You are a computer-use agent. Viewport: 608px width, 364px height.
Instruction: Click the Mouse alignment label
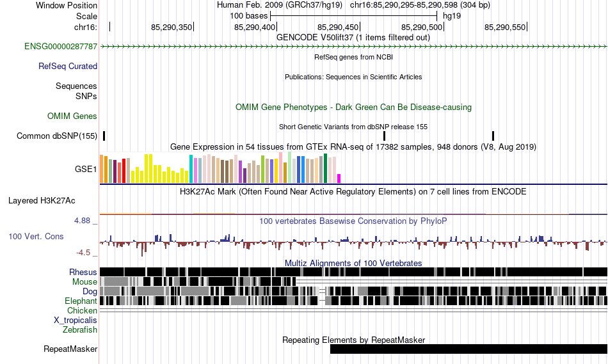(84, 282)
